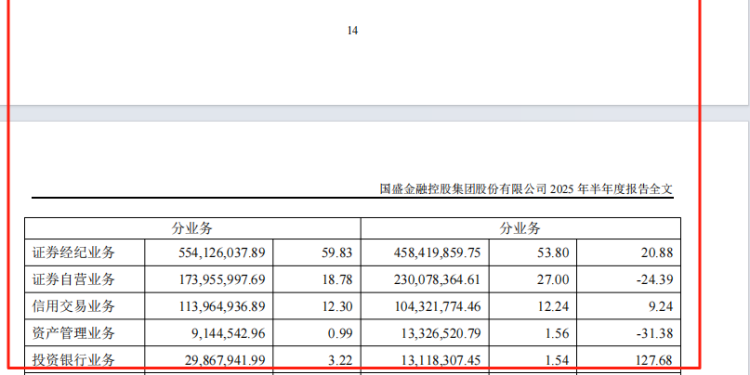This screenshot has width=750, height=375.
Task: Click the change value -24.39
Action: tap(655, 279)
